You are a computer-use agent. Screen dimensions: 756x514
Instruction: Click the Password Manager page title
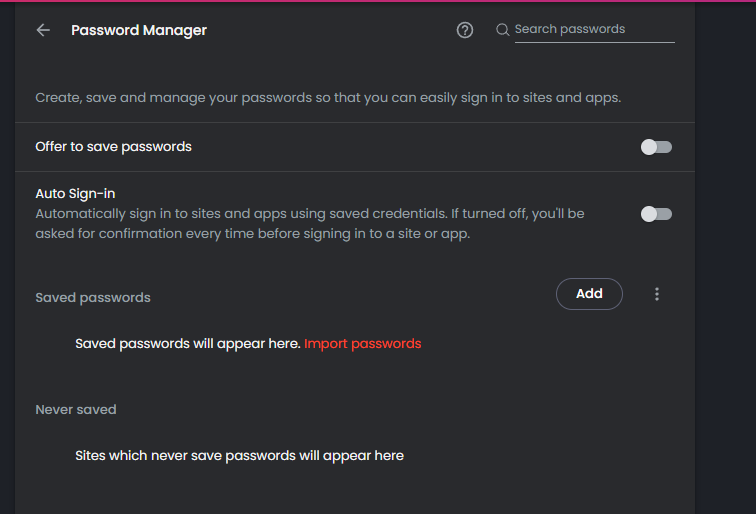tap(139, 30)
